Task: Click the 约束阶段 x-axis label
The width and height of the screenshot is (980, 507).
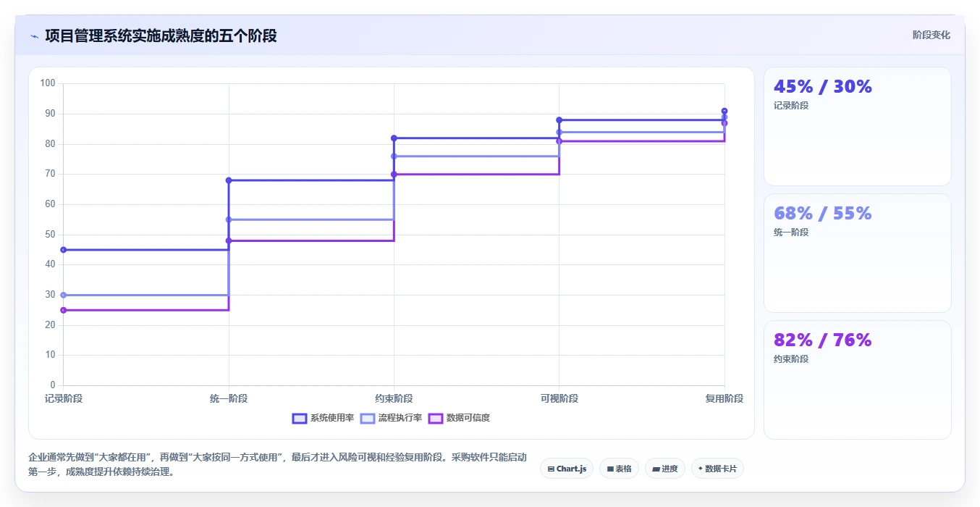Action: [x=394, y=398]
